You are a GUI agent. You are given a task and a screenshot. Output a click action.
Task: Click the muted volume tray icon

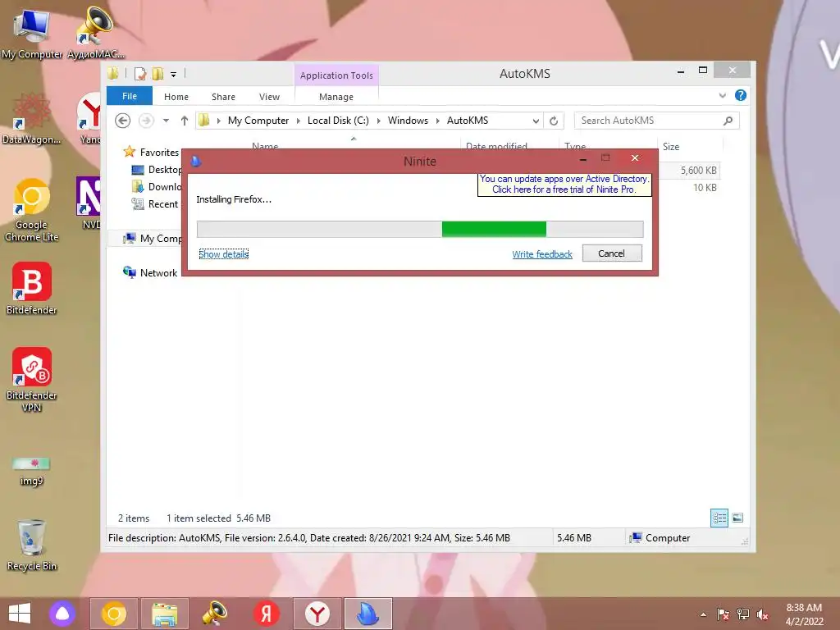[x=763, y=614]
